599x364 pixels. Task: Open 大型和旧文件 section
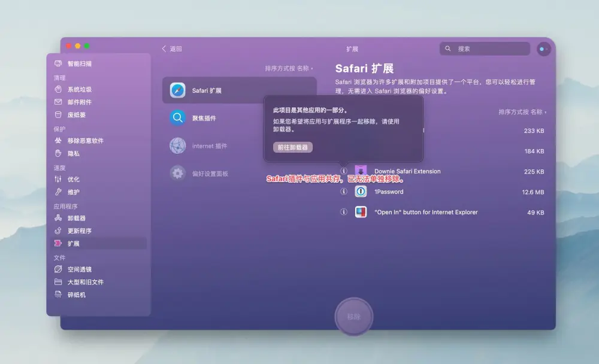pos(85,282)
